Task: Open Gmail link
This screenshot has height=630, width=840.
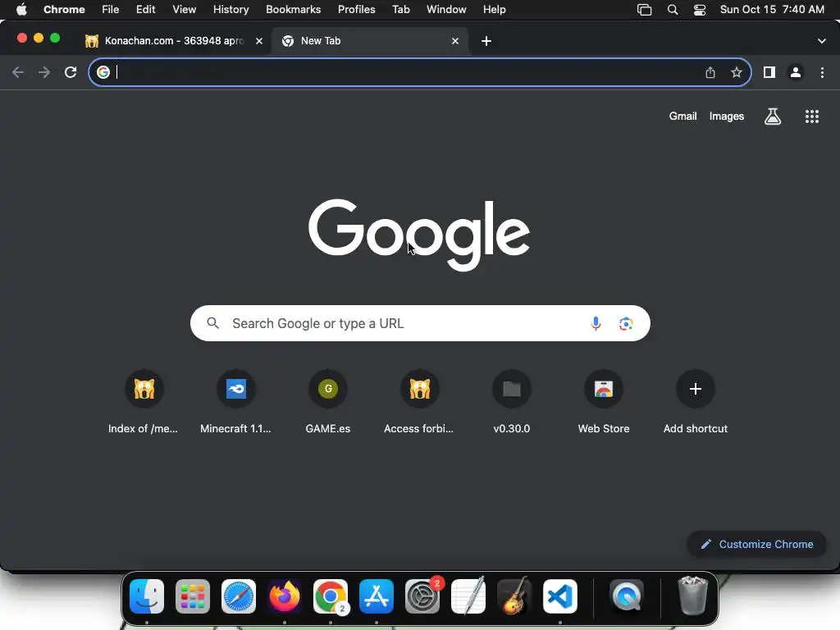Action: tap(683, 116)
